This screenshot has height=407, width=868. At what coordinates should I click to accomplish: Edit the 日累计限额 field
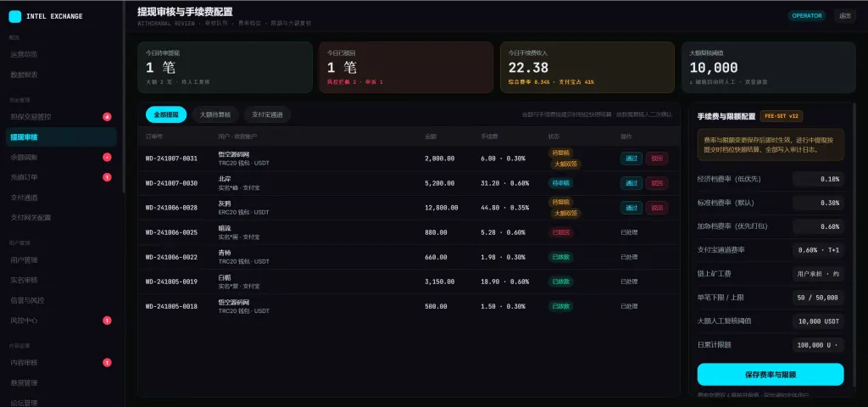pyautogui.click(x=818, y=345)
